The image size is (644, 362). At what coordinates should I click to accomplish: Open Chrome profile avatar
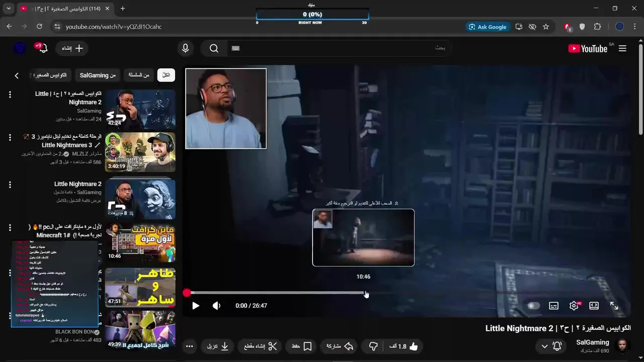pos(620,27)
